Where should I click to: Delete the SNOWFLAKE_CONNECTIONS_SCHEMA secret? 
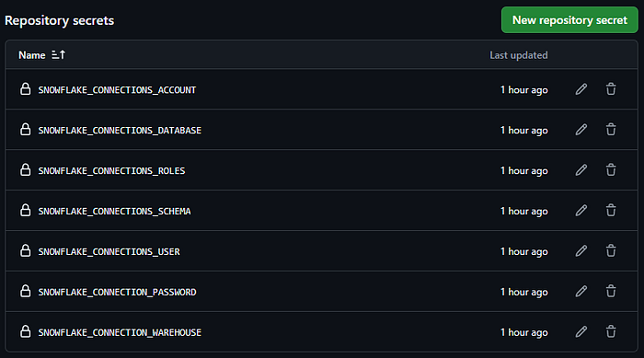click(611, 211)
